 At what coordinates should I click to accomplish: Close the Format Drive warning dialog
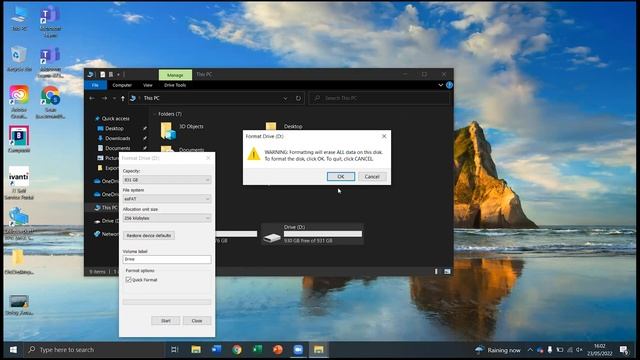[x=384, y=136]
